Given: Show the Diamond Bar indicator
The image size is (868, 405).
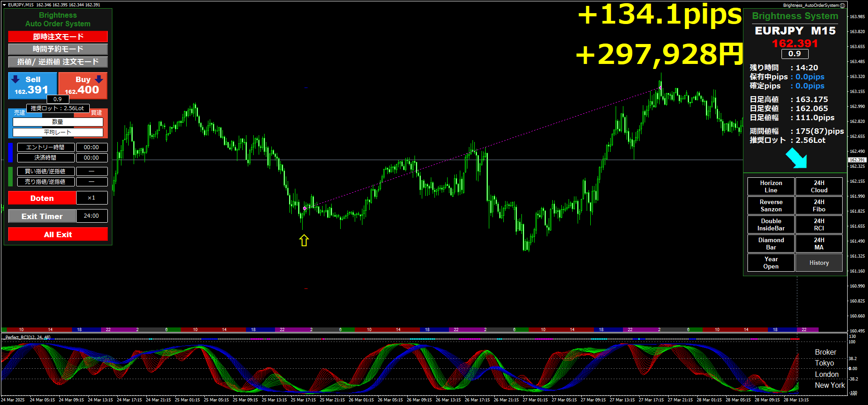Looking at the screenshot, I should pos(771,244).
